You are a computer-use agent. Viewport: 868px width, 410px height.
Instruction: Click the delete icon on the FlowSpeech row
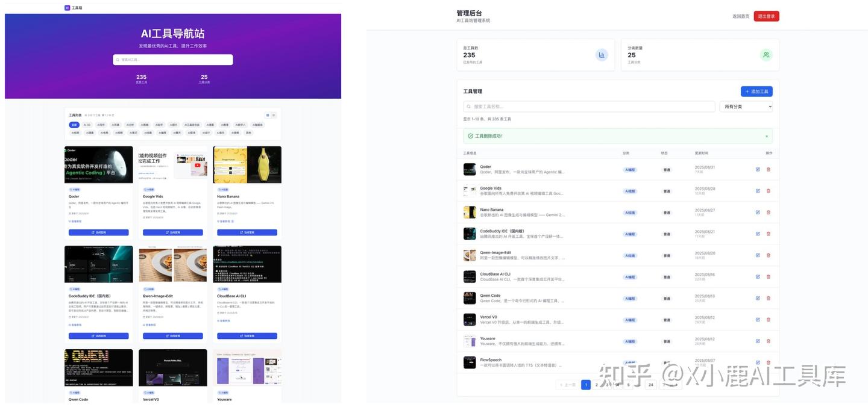769,362
